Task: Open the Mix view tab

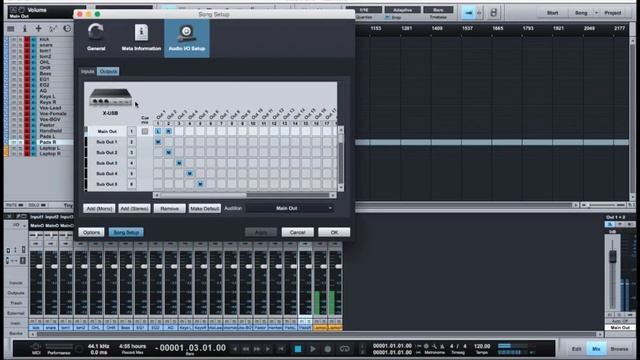Action: (596, 349)
